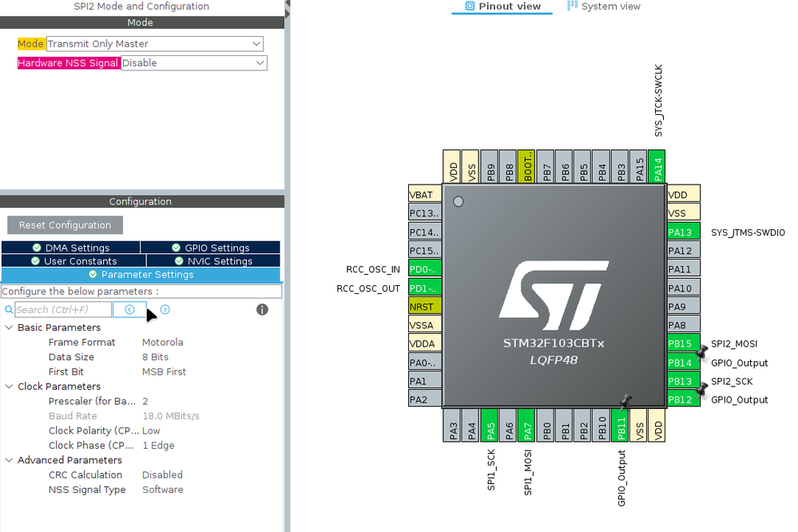Select pin PB13 (SPI2_SCK)
The width and height of the screenshot is (798, 532).
(x=684, y=381)
